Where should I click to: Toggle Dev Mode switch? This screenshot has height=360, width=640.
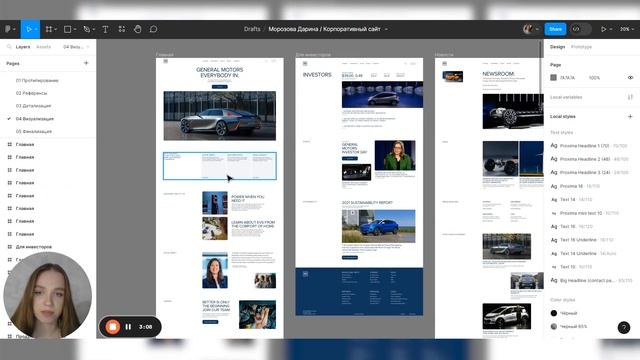580,29
